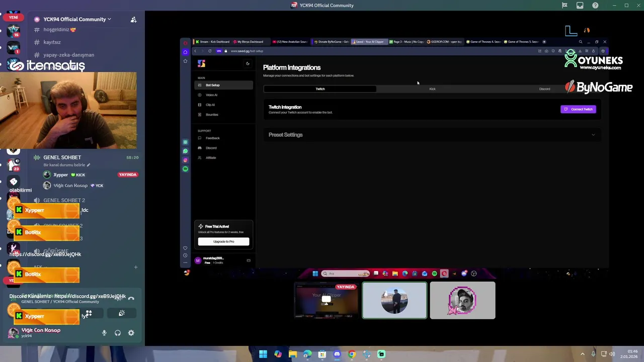Click the browser tab search magnifier icon
The image size is (644, 362).
(x=580, y=42)
